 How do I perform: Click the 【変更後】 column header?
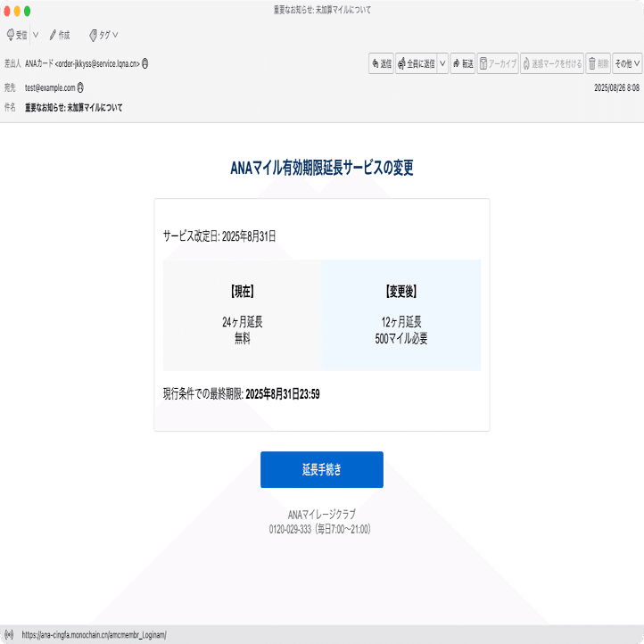pyautogui.click(x=401, y=292)
